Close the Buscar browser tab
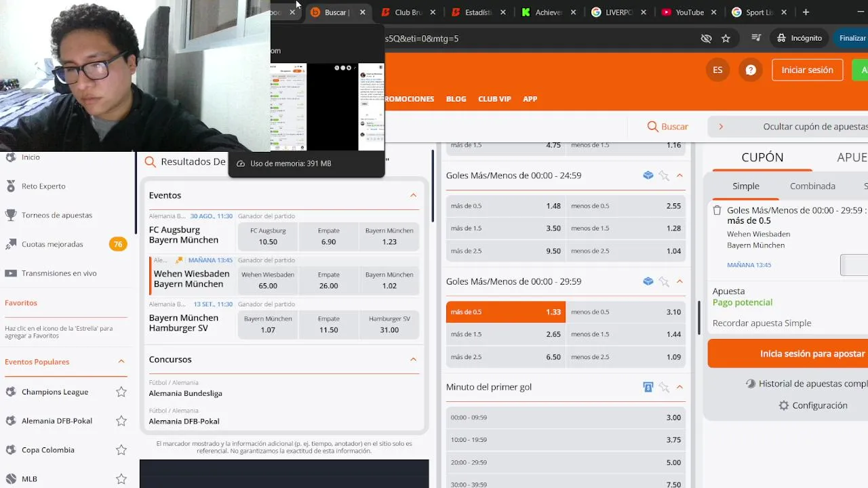 (363, 12)
